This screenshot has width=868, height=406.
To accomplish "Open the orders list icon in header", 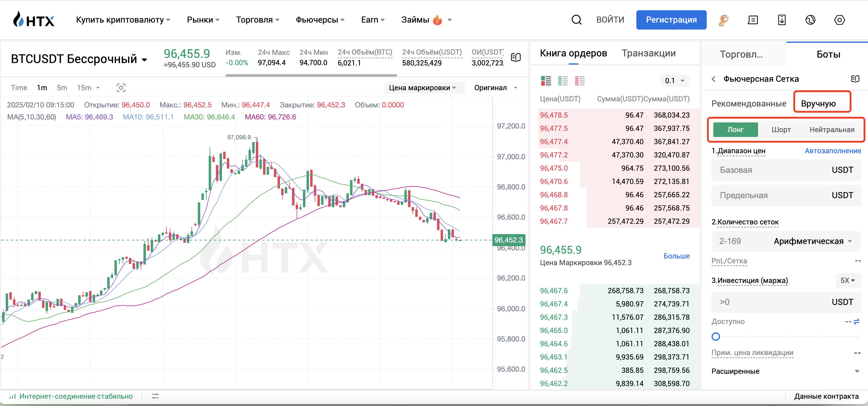I will click(752, 20).
